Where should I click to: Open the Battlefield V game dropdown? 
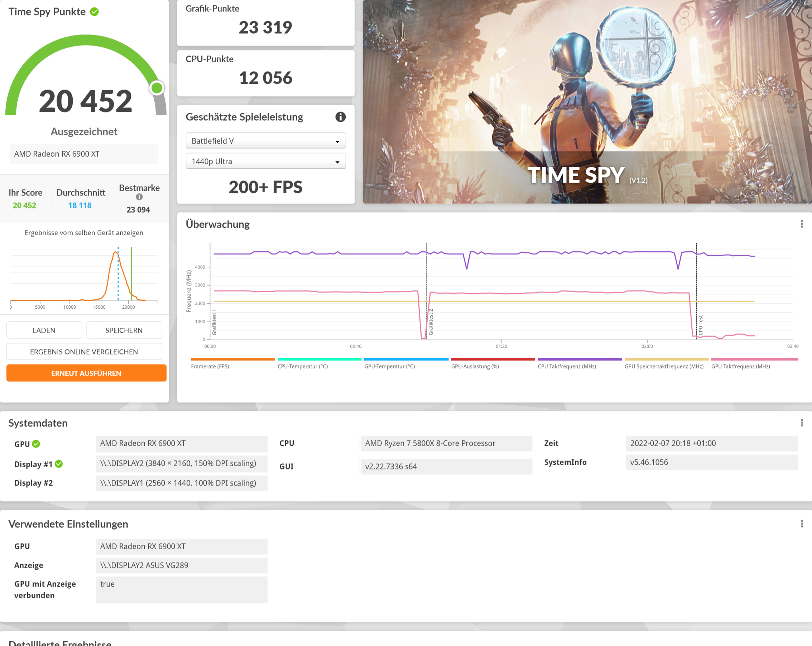pyautogui.click(x=265, y=141)
